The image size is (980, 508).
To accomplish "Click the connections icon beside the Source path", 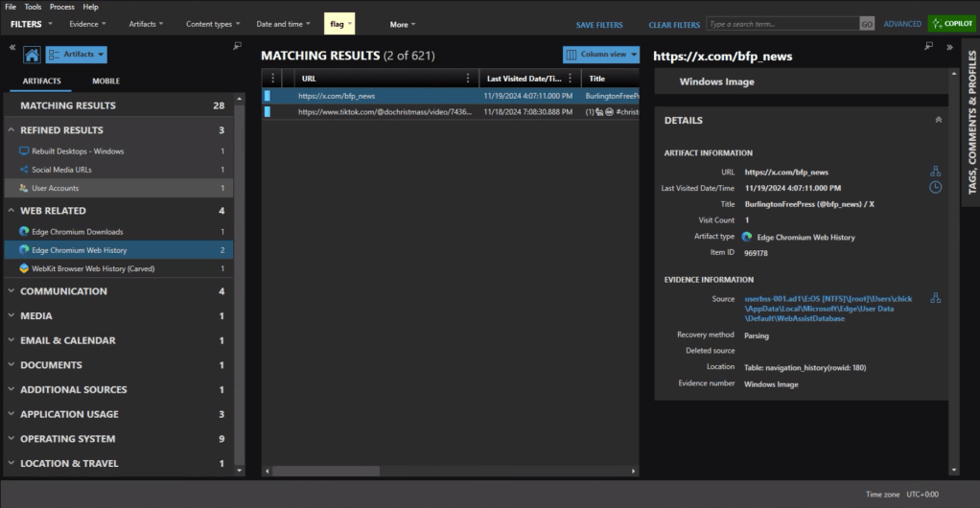I will 935,298.
